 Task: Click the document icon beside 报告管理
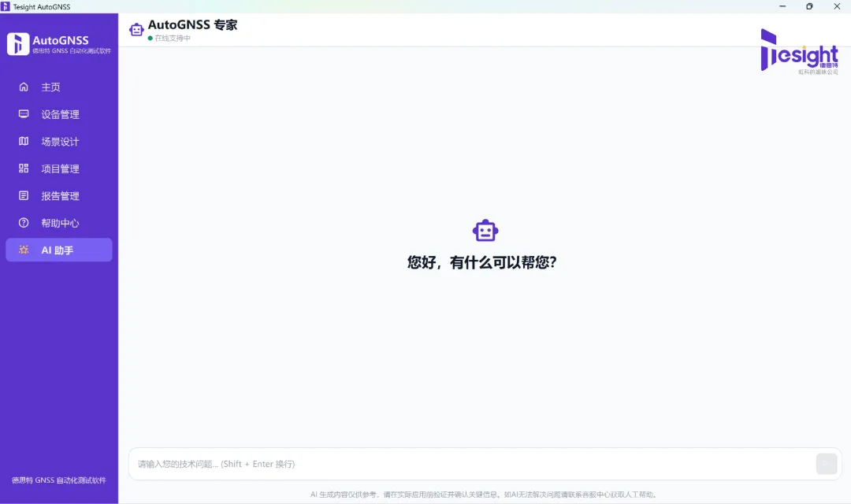(24, 195)
